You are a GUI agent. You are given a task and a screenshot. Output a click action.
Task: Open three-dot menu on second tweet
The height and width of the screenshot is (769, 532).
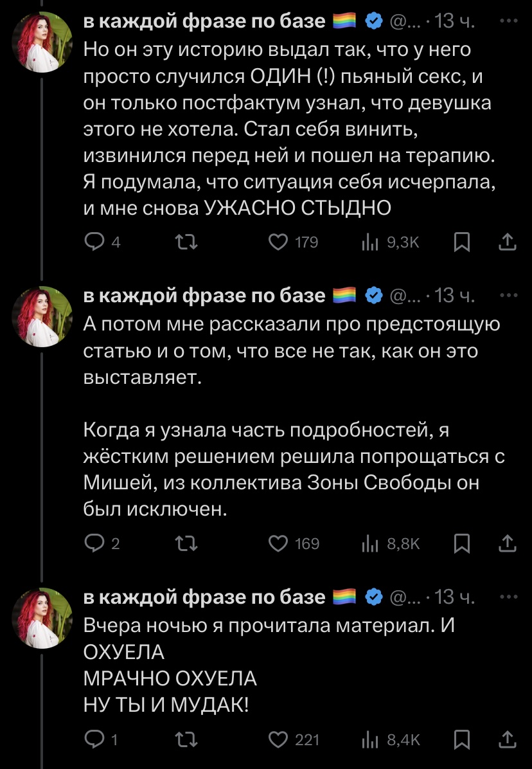pyautogui.click(x=508, y=295)
